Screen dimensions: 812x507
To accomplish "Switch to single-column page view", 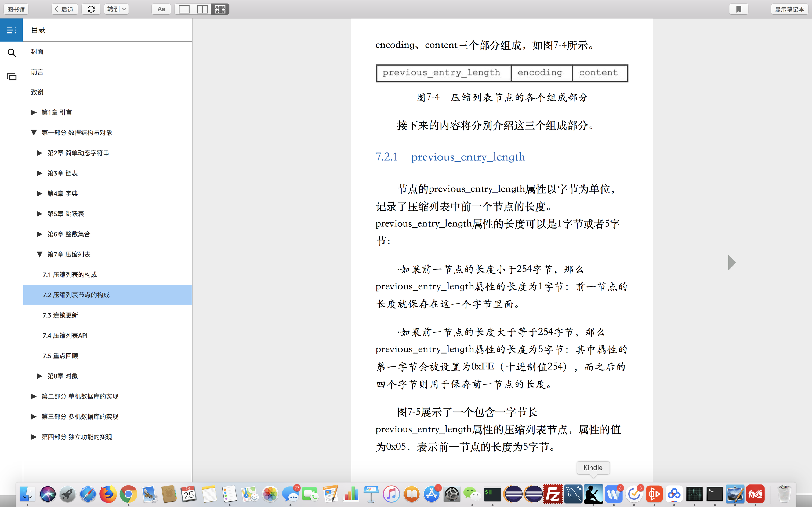I will click(x=184, y=9).
